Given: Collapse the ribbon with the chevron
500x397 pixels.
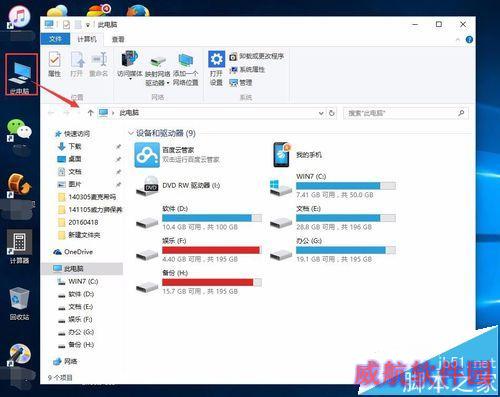Looking at the screenshot, I should click(458, 40).
